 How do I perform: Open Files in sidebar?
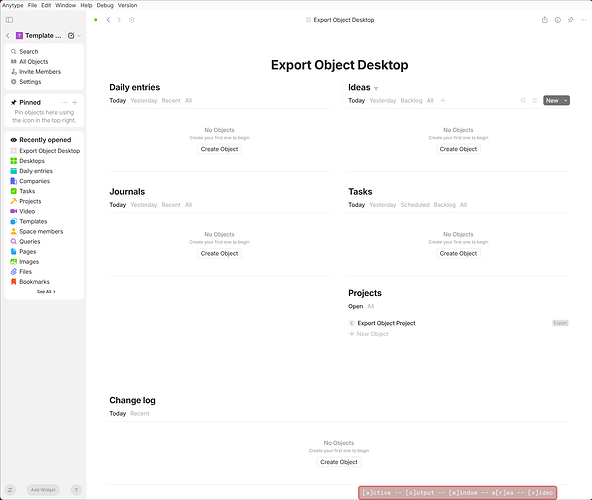[x=25, y=272]
